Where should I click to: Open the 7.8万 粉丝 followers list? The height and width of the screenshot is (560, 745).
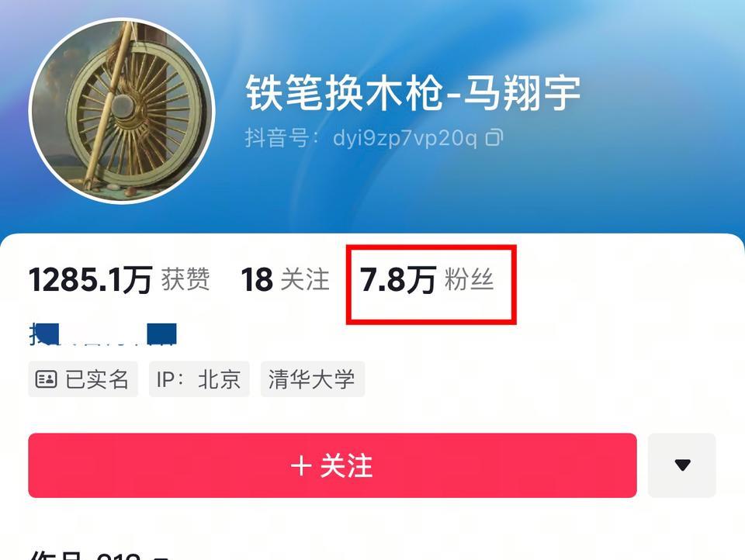pyautogui.click(x=427, y=279)
